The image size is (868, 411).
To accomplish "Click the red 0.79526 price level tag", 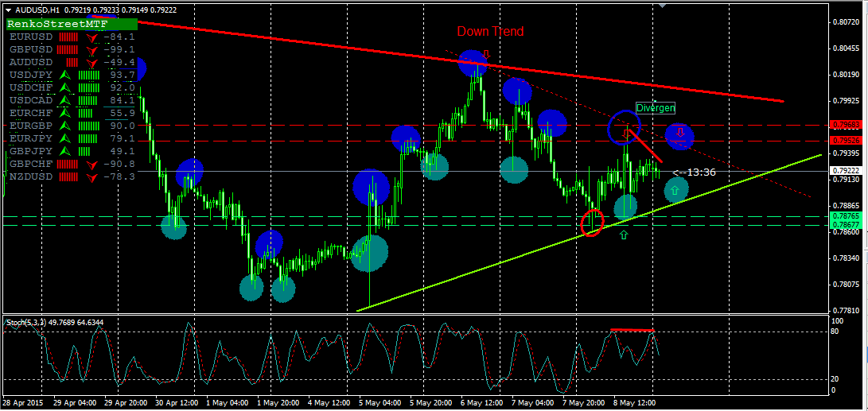I will [x=844, y=140].
